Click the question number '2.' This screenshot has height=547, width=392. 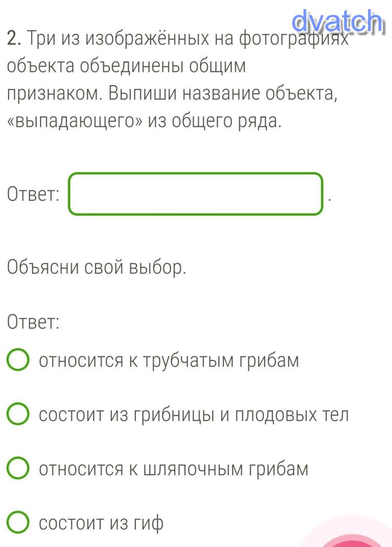(14, 39)
